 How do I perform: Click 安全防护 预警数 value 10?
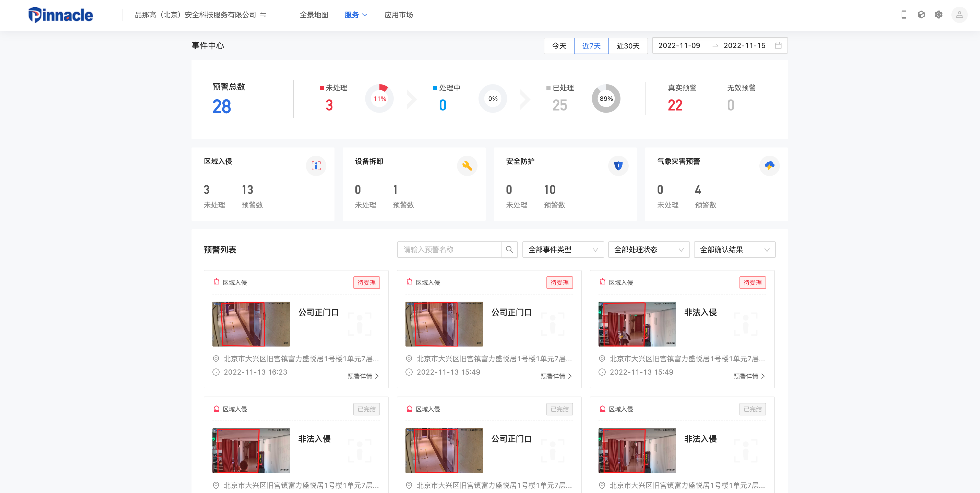click(550, 190)
